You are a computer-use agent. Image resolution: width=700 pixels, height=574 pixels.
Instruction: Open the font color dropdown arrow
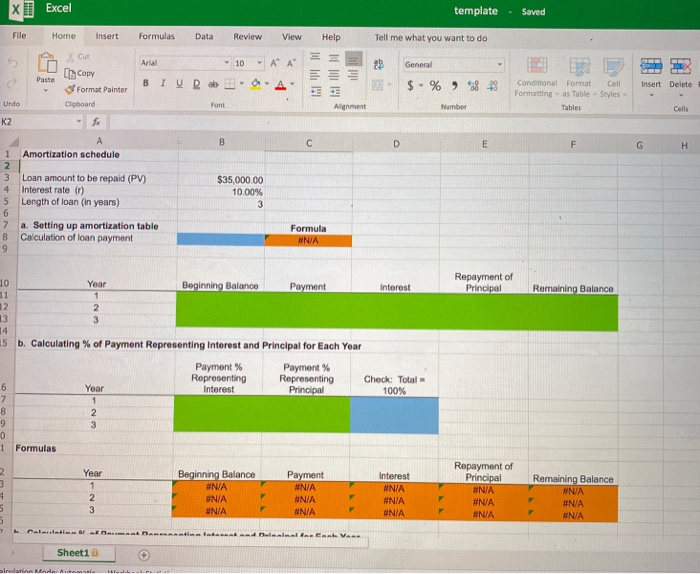[292, 83]
